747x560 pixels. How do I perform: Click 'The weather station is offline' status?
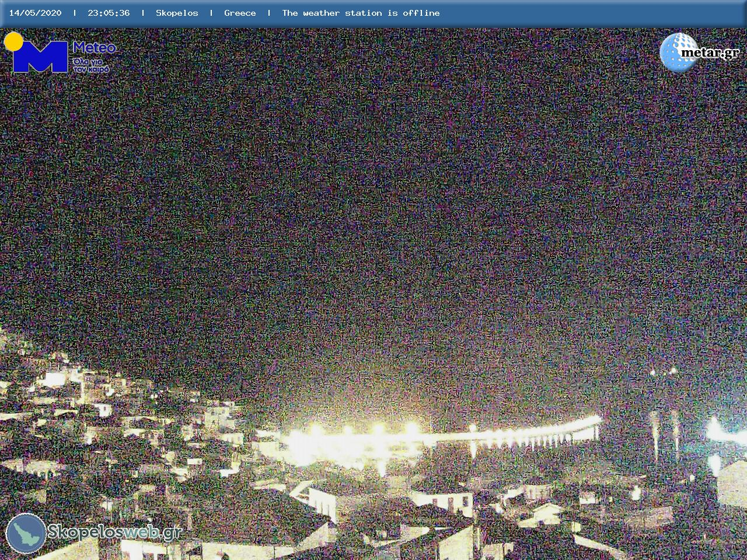coord(361,13)
